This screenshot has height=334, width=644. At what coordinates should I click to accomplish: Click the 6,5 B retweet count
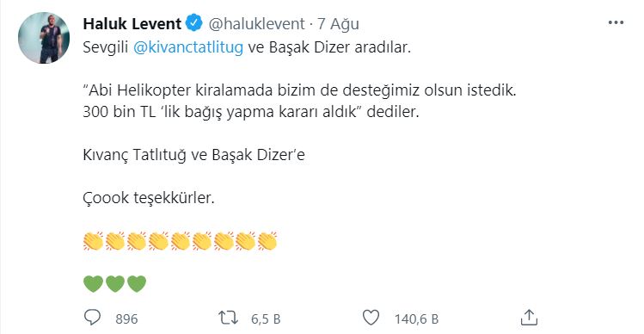coord(266,319)
